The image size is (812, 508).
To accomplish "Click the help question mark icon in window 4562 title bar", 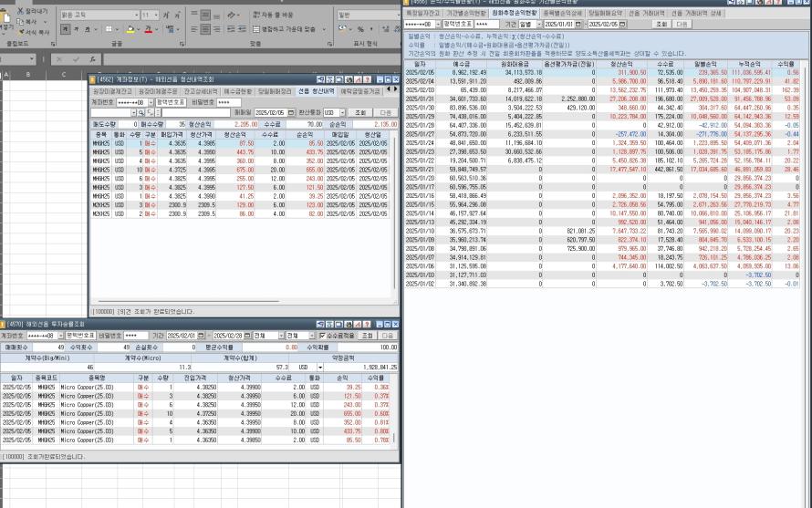I will pyautogui.click(x=367, y=79).
